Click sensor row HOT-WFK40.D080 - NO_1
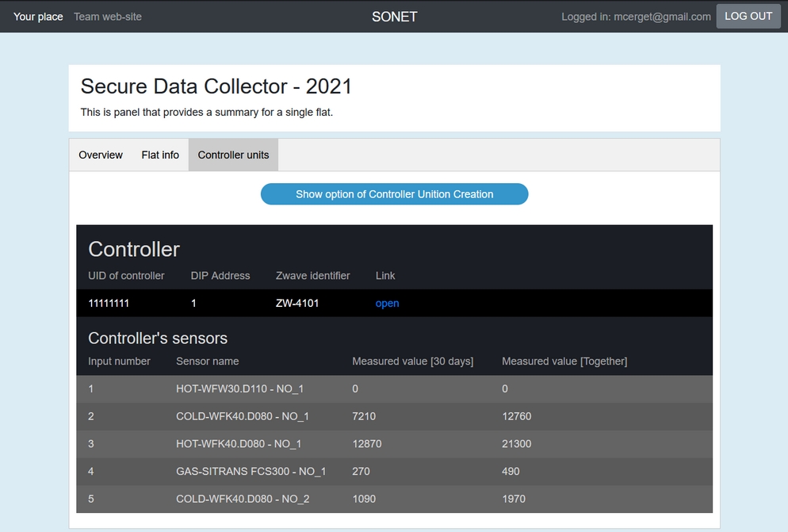Viewport: 788px width, 532px height. pos(239,444)
